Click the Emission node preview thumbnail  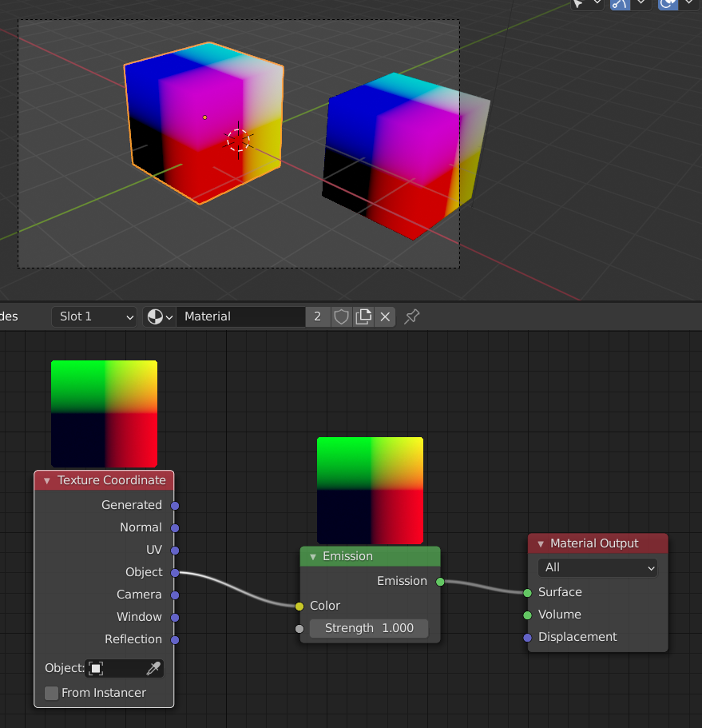370,491
